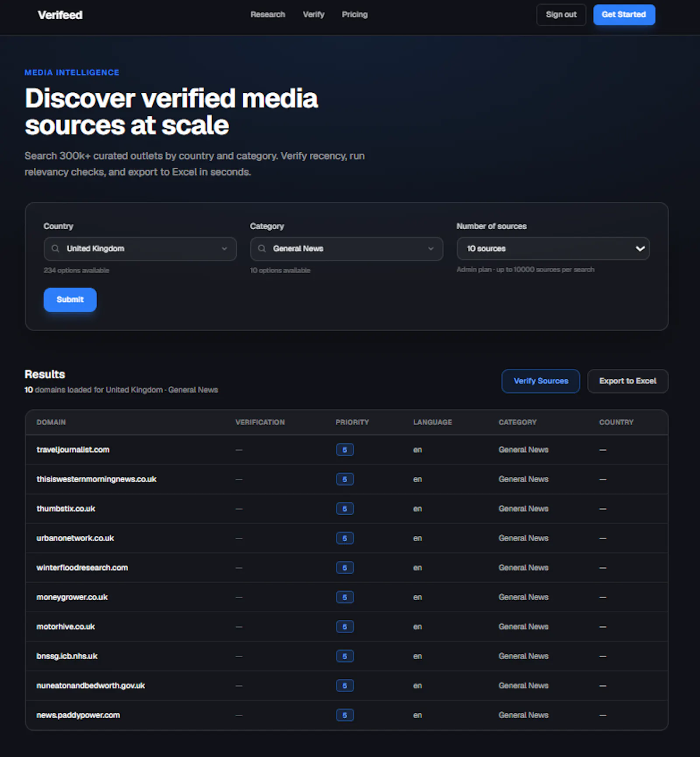Image resolution: width=700 pixels, height=757 pixels.
Task: Focus the United Kingdom country input
Action: (140, 249)
